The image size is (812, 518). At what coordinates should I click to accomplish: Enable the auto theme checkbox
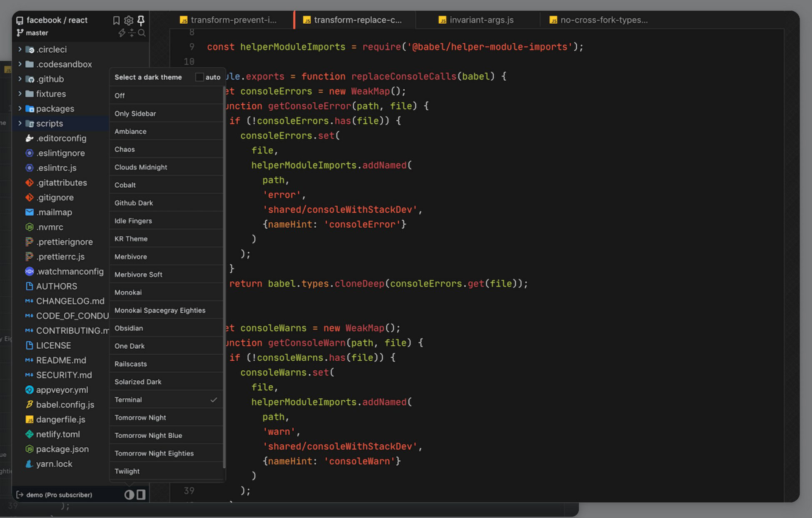coord(199,77)
